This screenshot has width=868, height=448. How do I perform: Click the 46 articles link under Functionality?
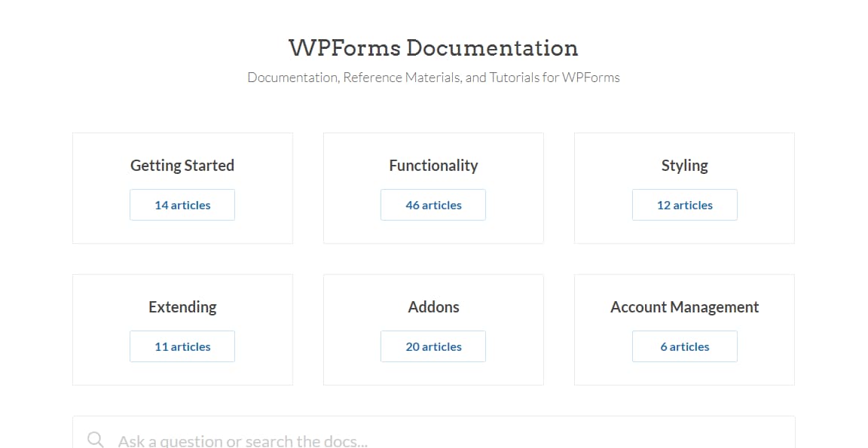pyautogui.click(x=433, y=204)
